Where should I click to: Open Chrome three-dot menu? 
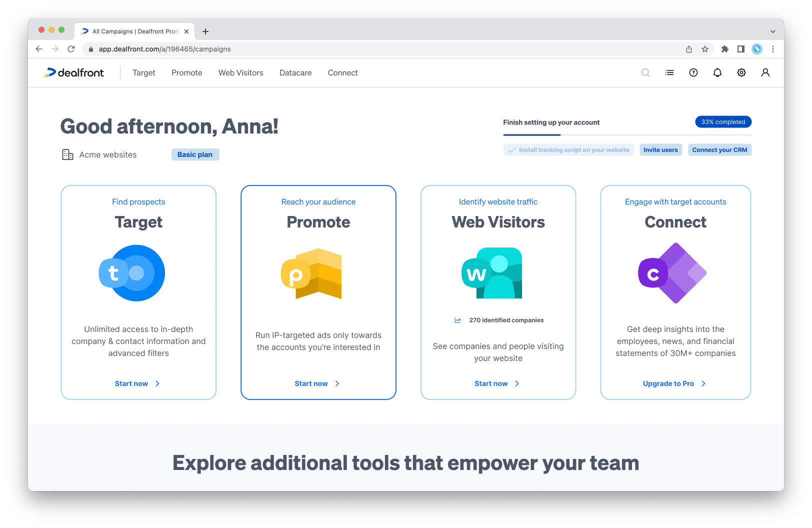(773, 49)
